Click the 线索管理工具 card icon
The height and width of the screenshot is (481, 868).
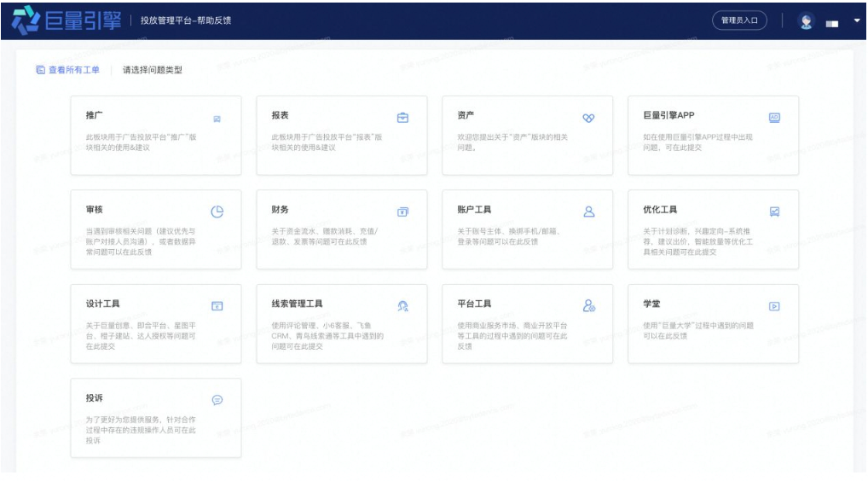403,306
